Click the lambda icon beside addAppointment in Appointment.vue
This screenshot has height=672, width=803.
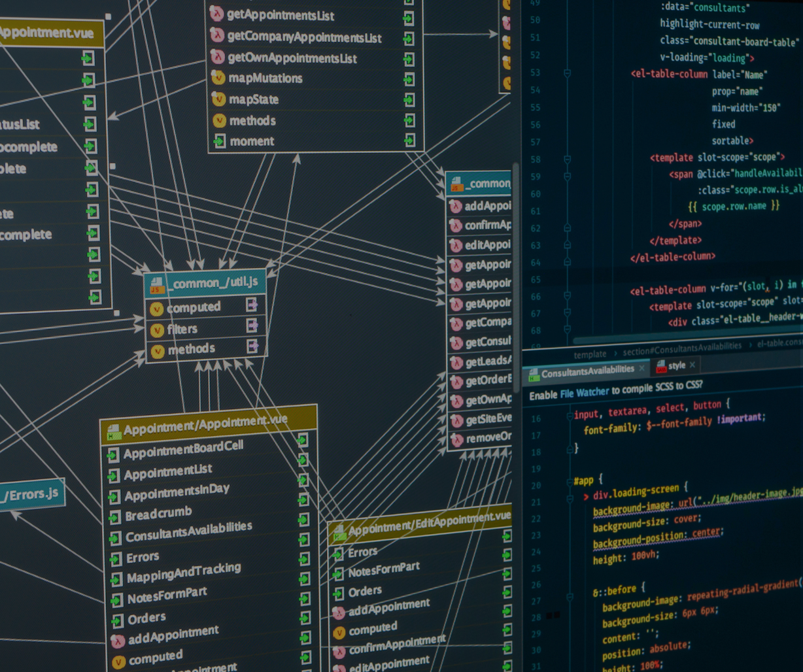(x=118, y=640)
